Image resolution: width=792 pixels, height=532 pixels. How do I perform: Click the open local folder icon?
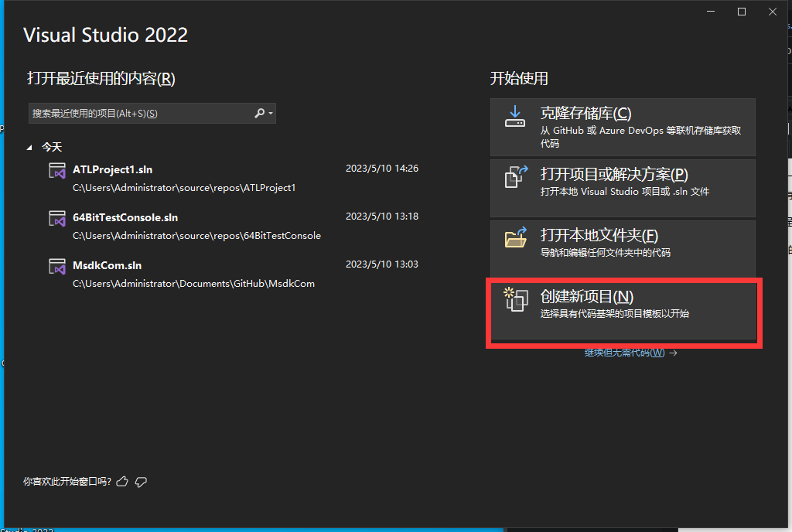(516, 237)
